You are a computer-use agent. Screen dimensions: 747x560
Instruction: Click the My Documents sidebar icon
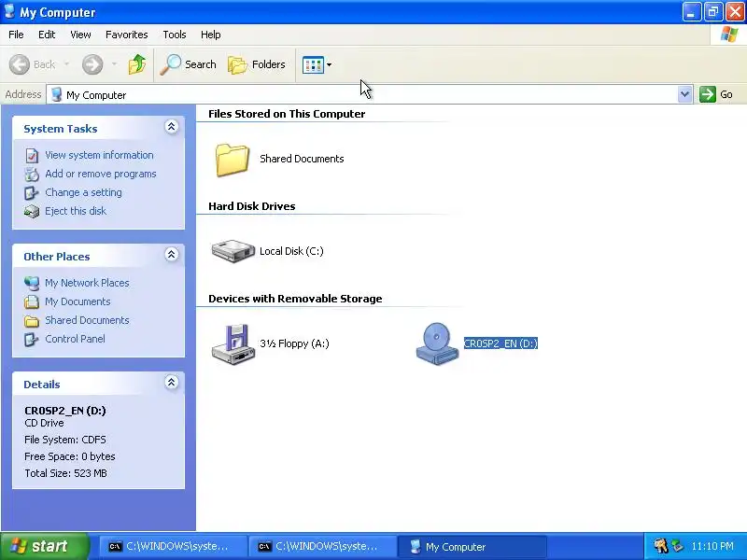pos(32,301)
